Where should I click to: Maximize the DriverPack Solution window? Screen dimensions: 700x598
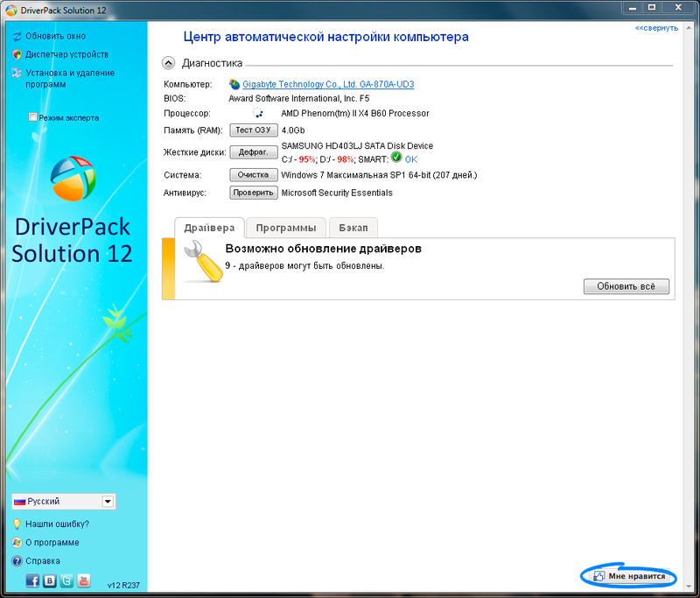pos(652,8)
